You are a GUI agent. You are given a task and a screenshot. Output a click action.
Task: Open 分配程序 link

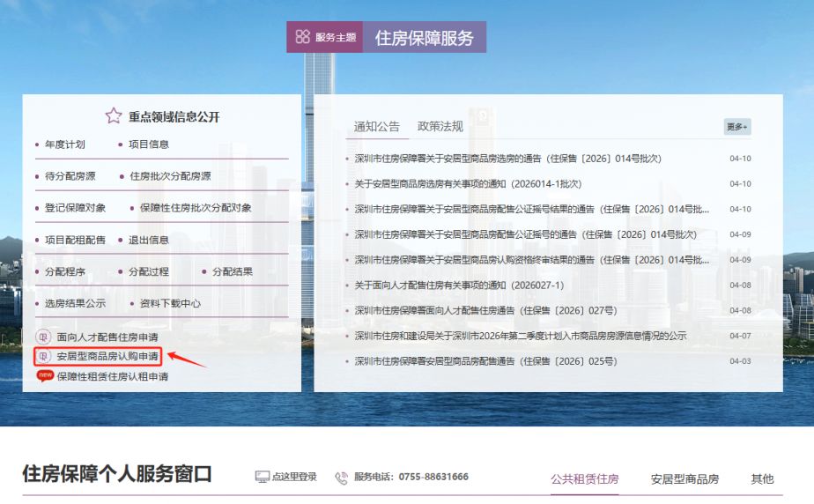65,271
